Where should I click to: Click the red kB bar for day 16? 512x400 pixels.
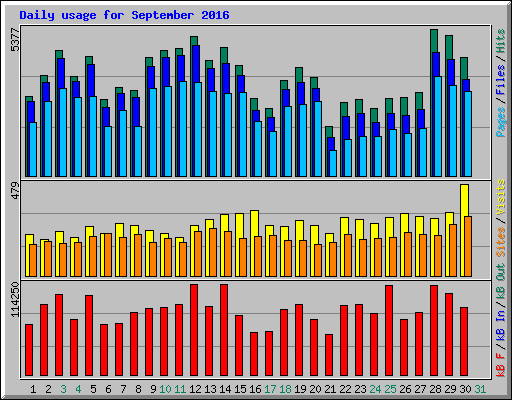254,354
